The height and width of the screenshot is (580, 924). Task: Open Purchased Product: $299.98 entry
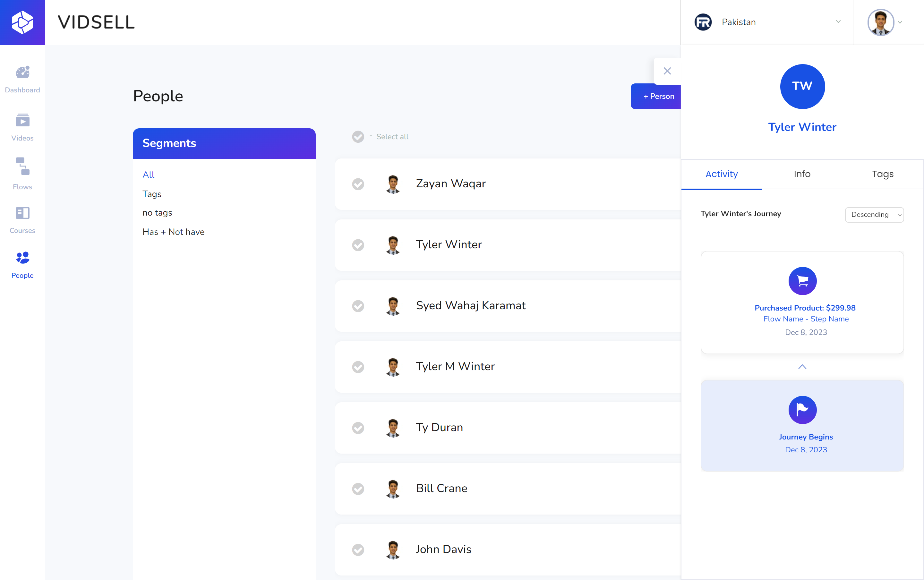[805, 308]
